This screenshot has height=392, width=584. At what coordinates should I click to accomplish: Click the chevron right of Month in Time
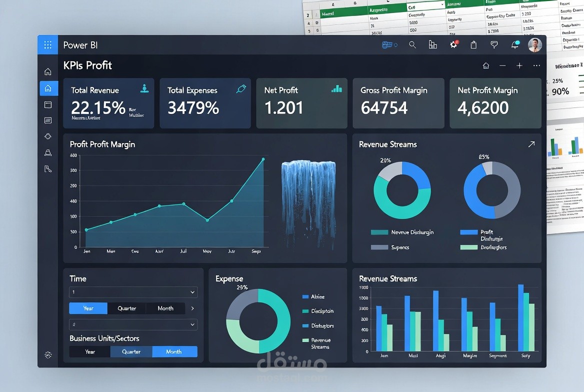(192, 308)
